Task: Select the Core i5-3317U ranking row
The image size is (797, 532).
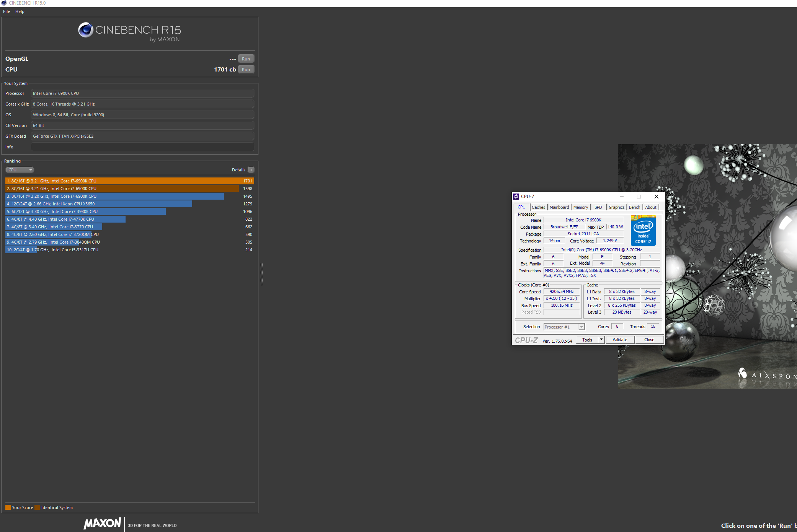Action: click(x=130, y=250)
